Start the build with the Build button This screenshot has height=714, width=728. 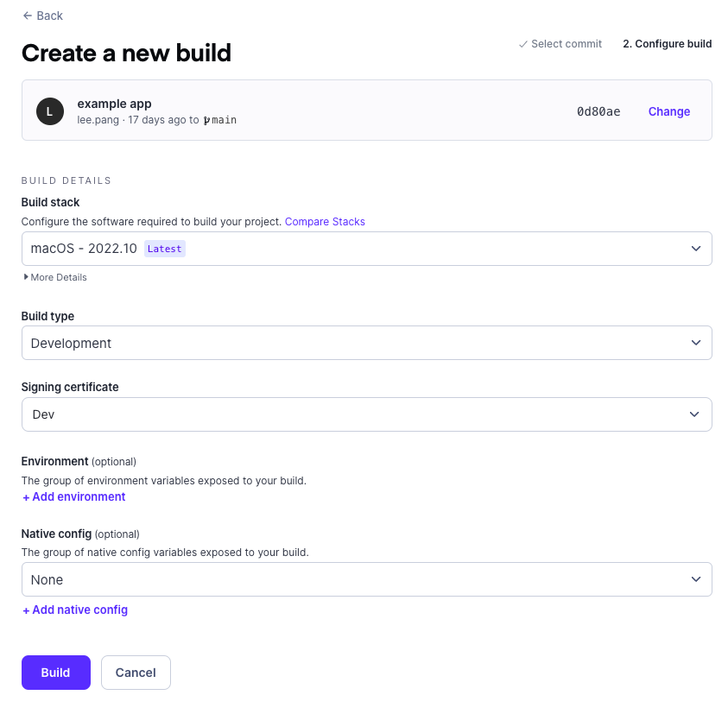[x=56, y=673]
